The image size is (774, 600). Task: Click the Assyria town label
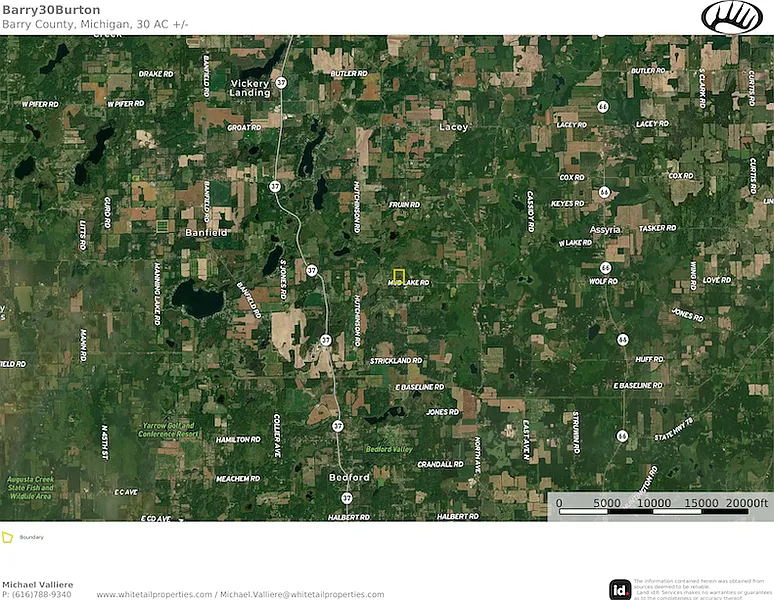point(605,230)
